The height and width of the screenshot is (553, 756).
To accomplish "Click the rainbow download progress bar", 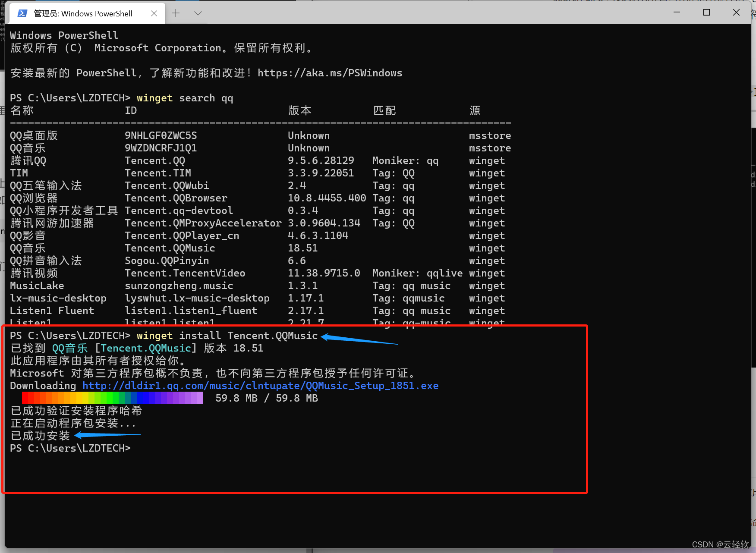I will [x=113, y=398].
